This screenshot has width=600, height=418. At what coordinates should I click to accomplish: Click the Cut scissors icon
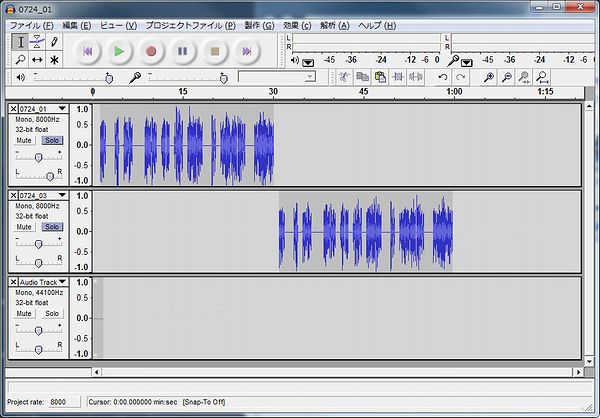344,77
